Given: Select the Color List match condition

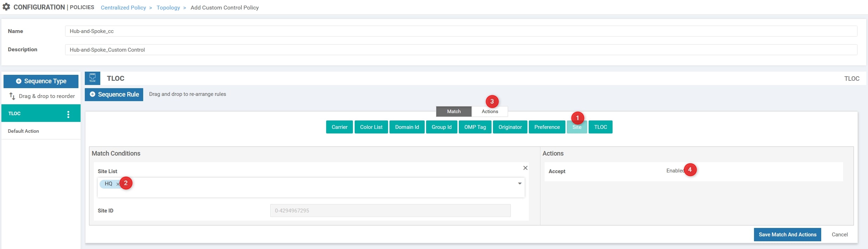Looking at the screenshot, I should tap(371, 127).
